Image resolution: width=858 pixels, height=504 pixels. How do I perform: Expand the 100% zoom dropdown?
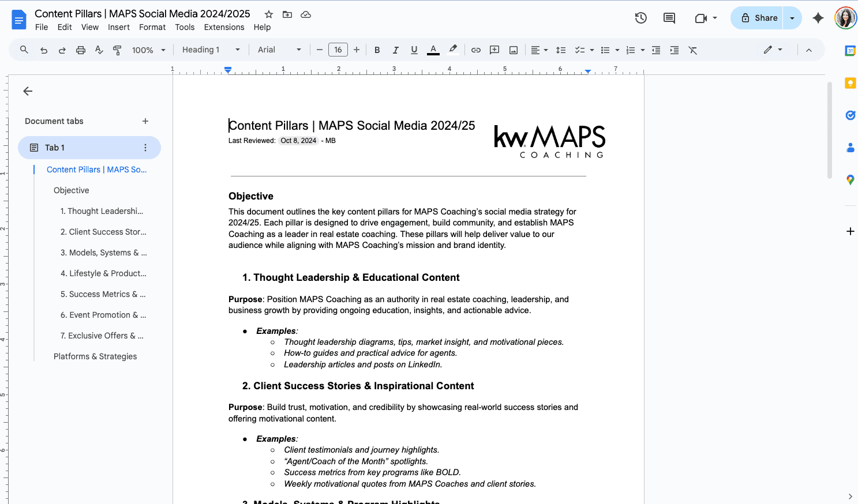tap(148, 50)
